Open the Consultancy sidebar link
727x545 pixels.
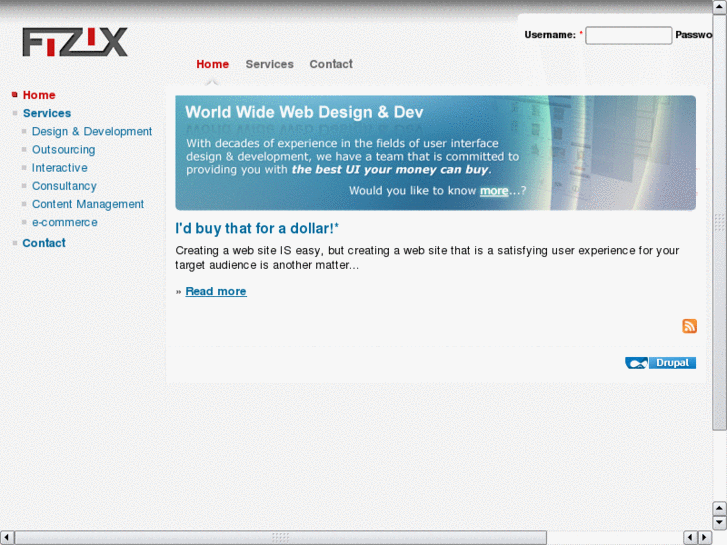[x=64, y=186]
